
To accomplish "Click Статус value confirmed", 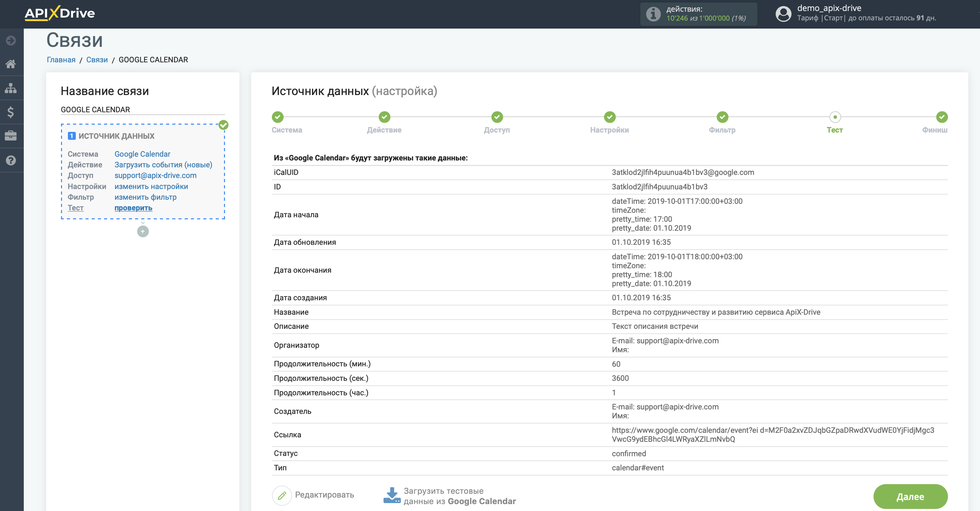I will [629, 453].
